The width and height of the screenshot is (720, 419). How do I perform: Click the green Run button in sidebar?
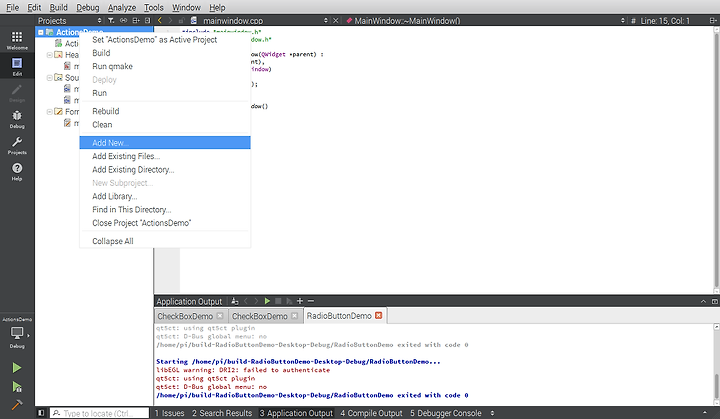(x=17, y=368)
